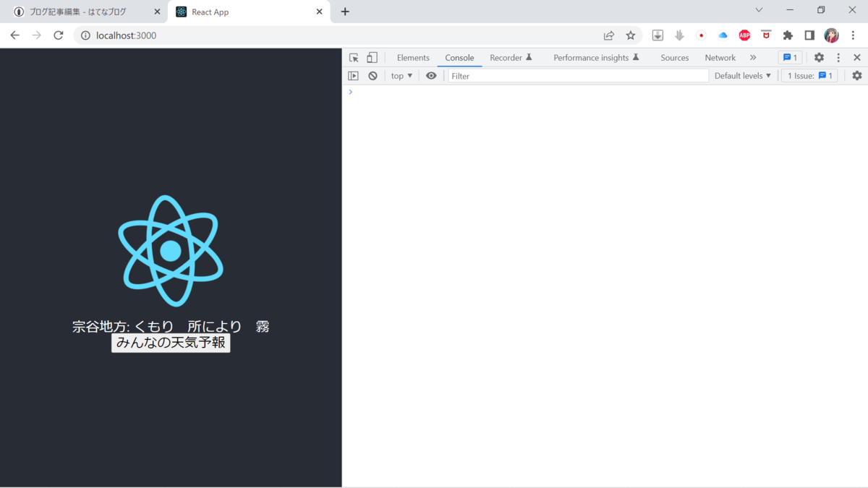Show the console sidebar
Viewport: 868px width, 488px height.
tap(353, 76)
